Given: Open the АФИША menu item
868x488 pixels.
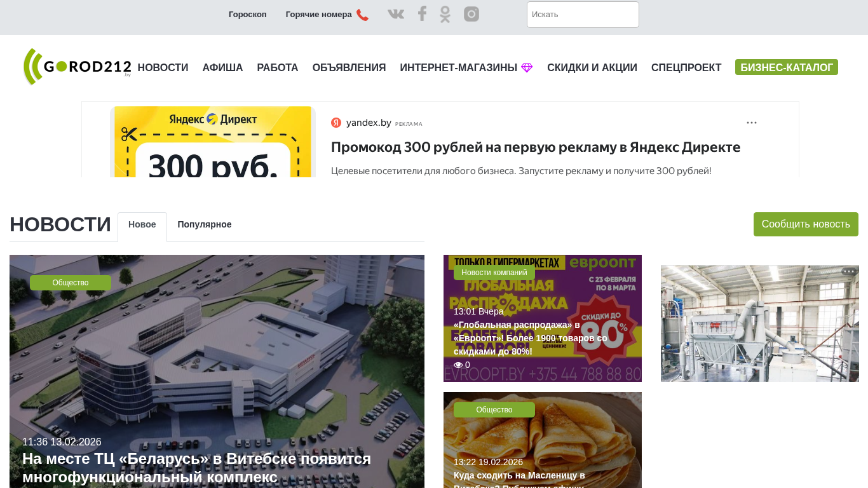Looking at the screenshot, I should point(222,68).
